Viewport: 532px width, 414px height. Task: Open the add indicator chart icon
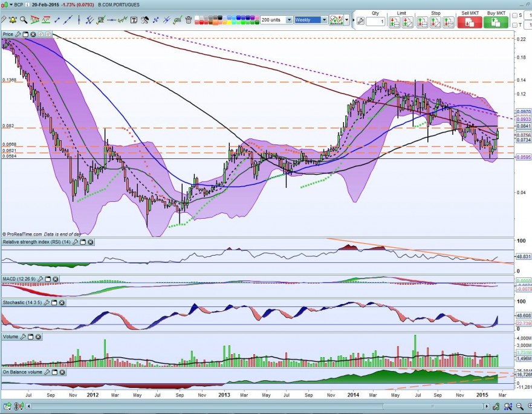336,20
